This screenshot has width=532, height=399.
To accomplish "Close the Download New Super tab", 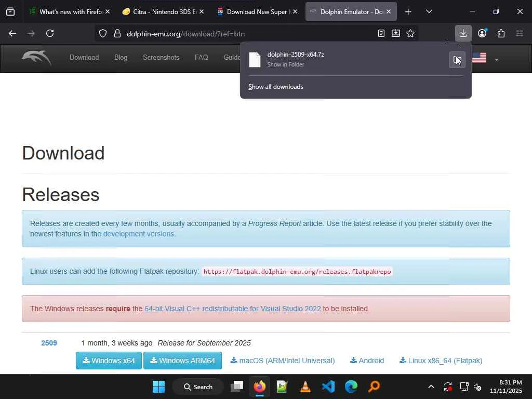I will tap(295, 11).
